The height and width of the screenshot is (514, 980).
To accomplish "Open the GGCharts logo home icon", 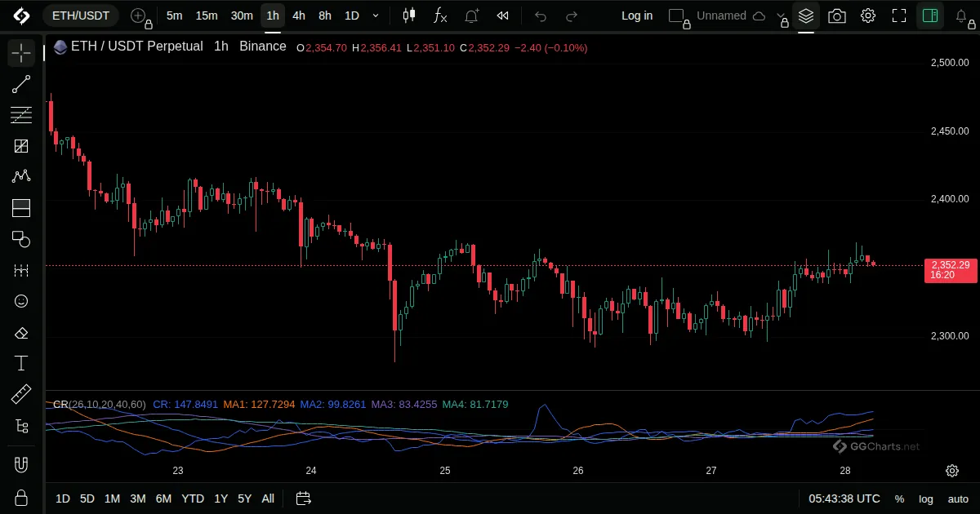I will pos(21,16).
